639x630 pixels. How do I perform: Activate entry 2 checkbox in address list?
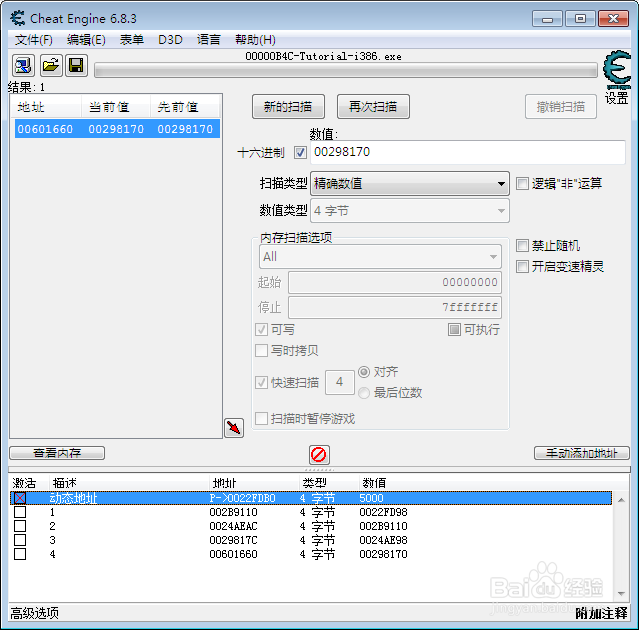pyautogui.click(x=20, y=526)
